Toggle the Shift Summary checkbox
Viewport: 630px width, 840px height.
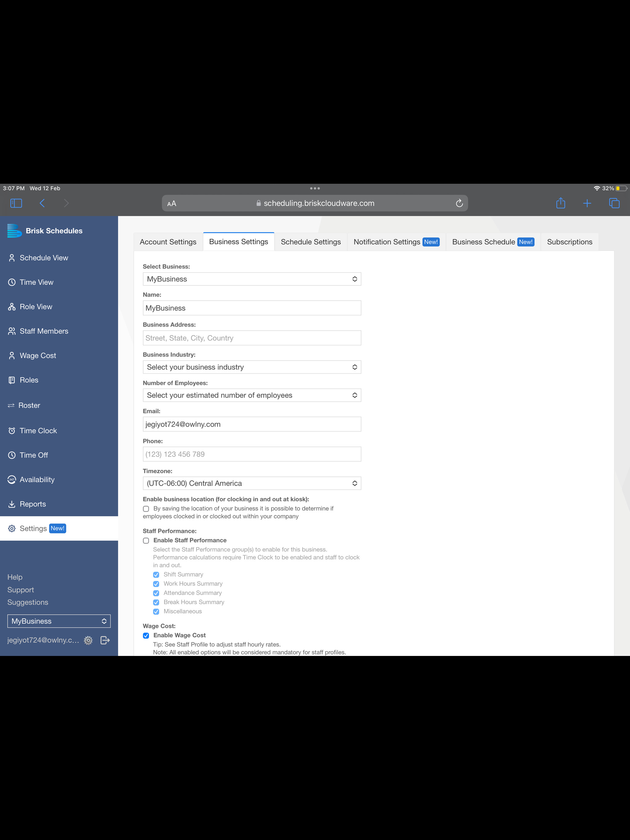(x=156, y=574)
